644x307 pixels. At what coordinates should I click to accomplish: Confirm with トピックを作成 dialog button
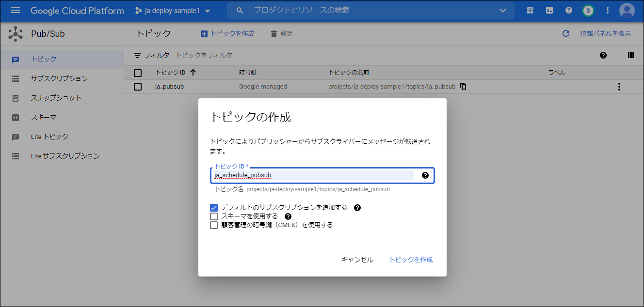[x=411, y=260]
